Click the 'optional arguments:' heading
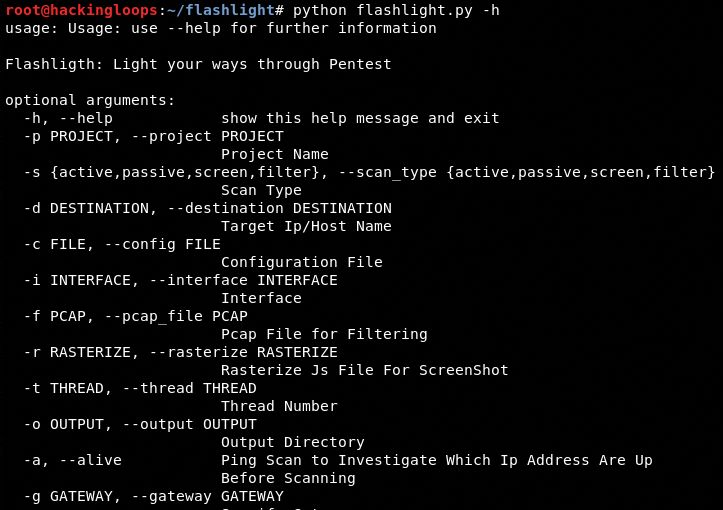The height and width of the screenshot is (510, 723). click(x=90, y=100)
